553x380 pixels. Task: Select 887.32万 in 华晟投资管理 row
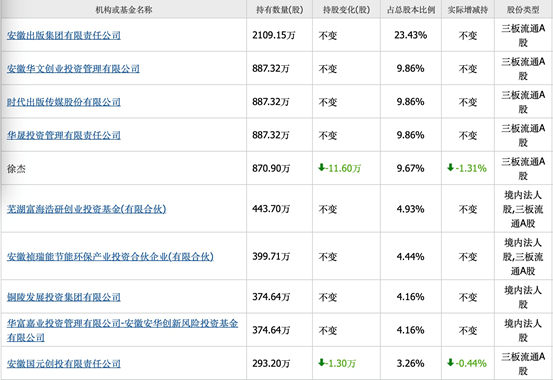click(x=271, y=135)
